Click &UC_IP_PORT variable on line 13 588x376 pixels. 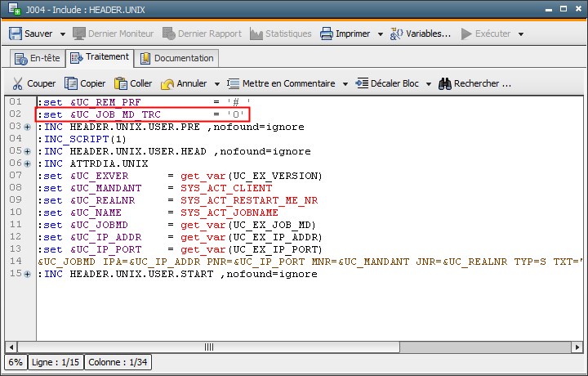[x=105, y=249]
